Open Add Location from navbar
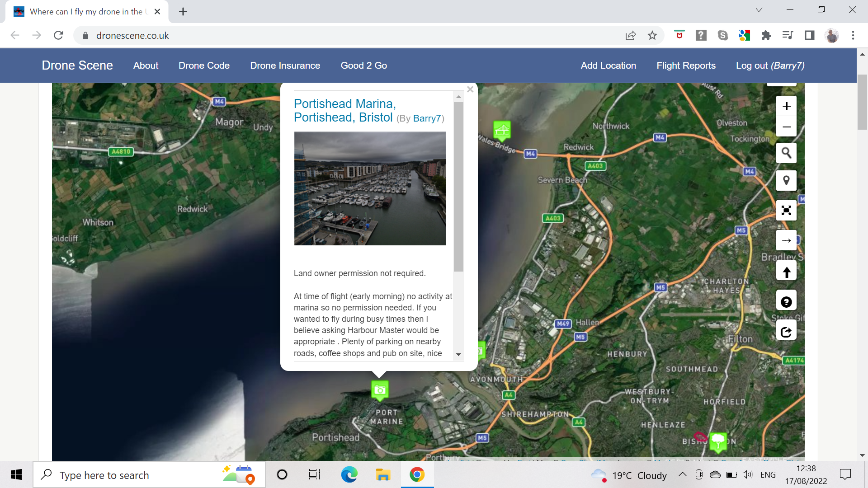The height and width of the screenshot is (488, 868). click(x=609, y=66)
